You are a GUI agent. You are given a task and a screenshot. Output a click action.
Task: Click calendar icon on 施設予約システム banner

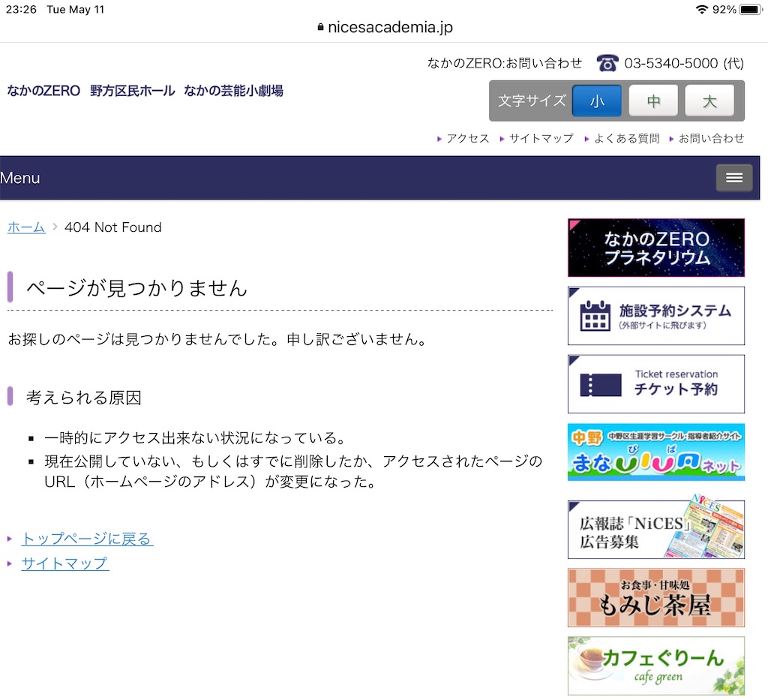click(x=595, y=316)
